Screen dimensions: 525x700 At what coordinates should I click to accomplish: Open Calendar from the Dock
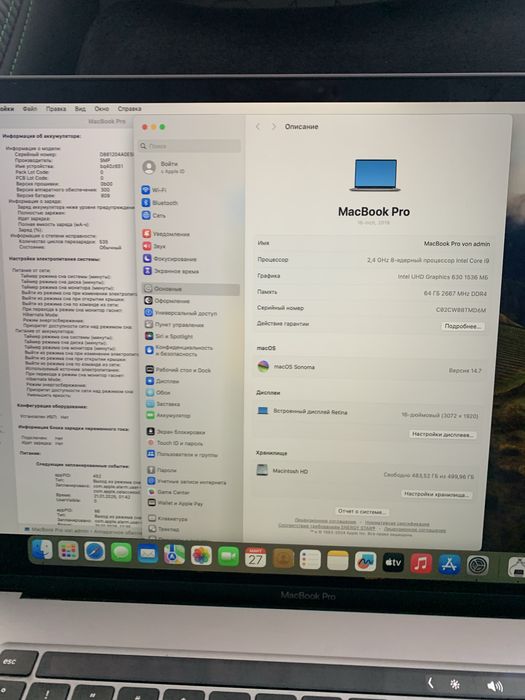[255, 558]
